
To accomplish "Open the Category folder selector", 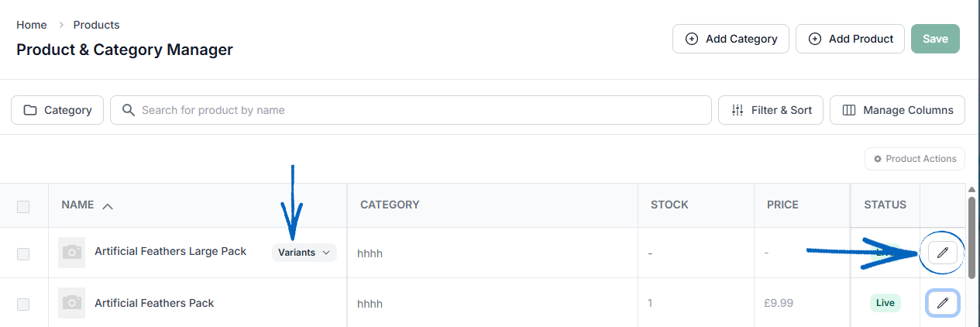I will click(57, 110).
